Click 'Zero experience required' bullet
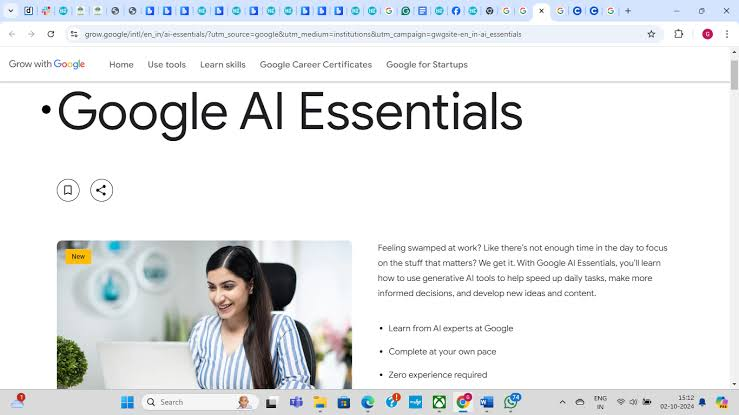The width and height of the screenshot is (739, 415). (x=437, y=374)
